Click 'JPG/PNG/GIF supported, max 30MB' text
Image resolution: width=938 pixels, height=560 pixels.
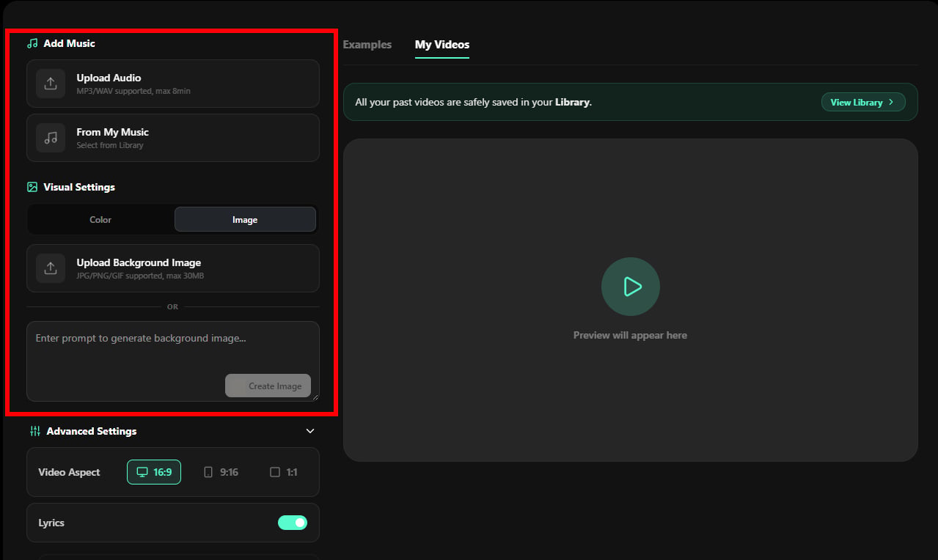(140, 276)
